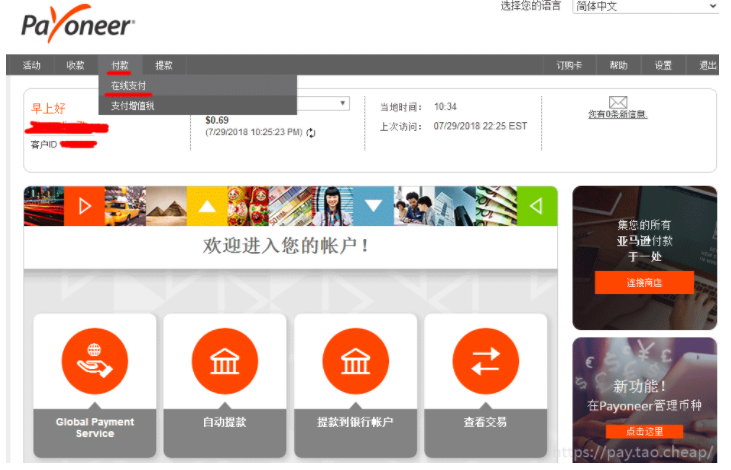
Task: Select 在线支付 from the dropdown menu
Action: 198,86
